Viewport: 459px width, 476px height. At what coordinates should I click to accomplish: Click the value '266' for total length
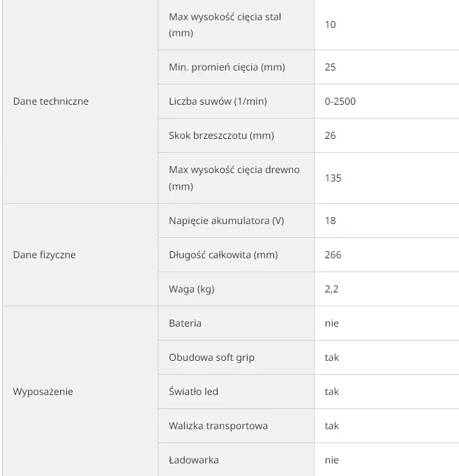(333, 255)
